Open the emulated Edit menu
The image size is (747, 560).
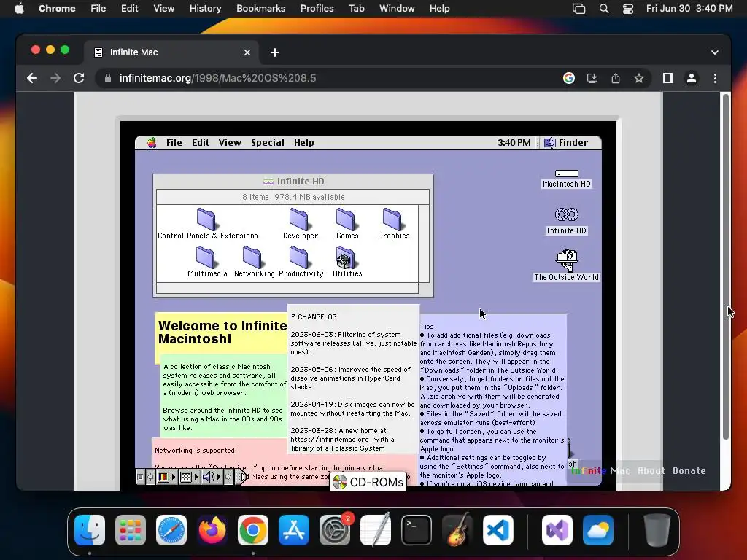pos(201,142)
